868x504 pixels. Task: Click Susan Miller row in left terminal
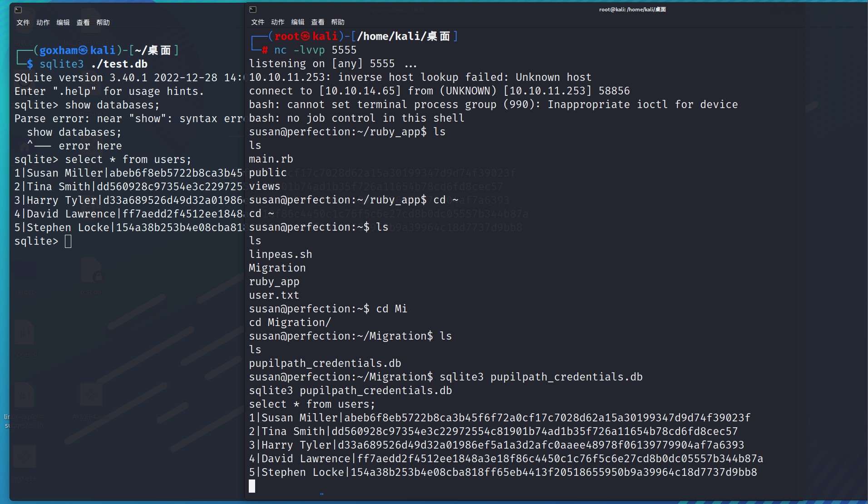point(129,173)
